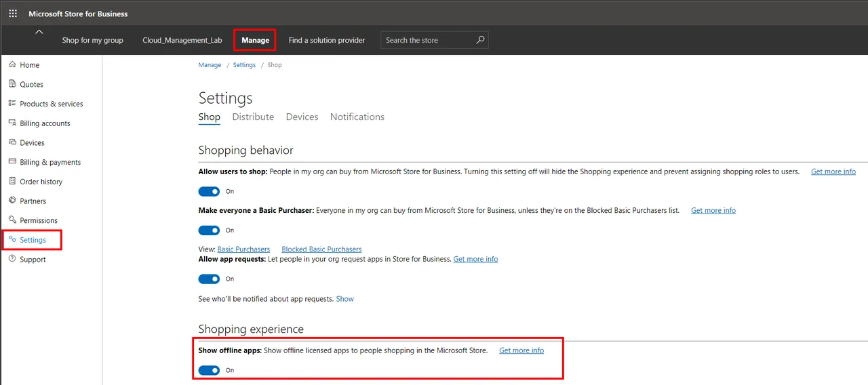
Task: Click Get more info for app requests
Action: [x=475, y=259]
